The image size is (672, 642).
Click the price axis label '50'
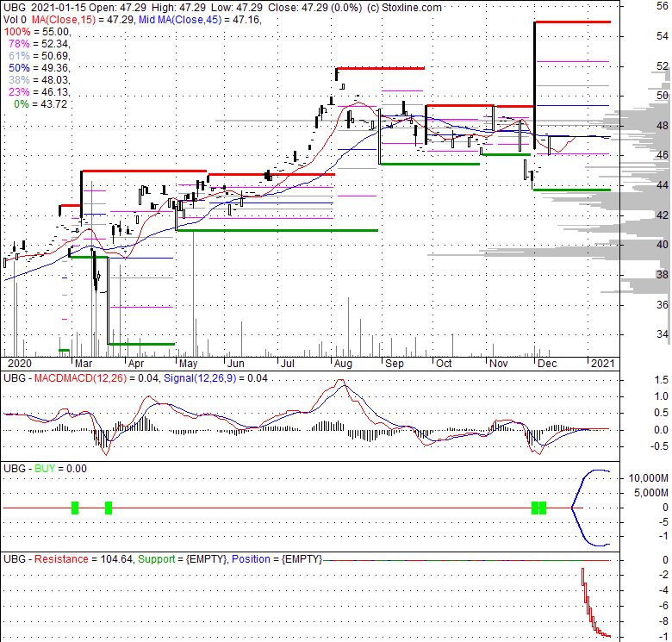point(663,96)
